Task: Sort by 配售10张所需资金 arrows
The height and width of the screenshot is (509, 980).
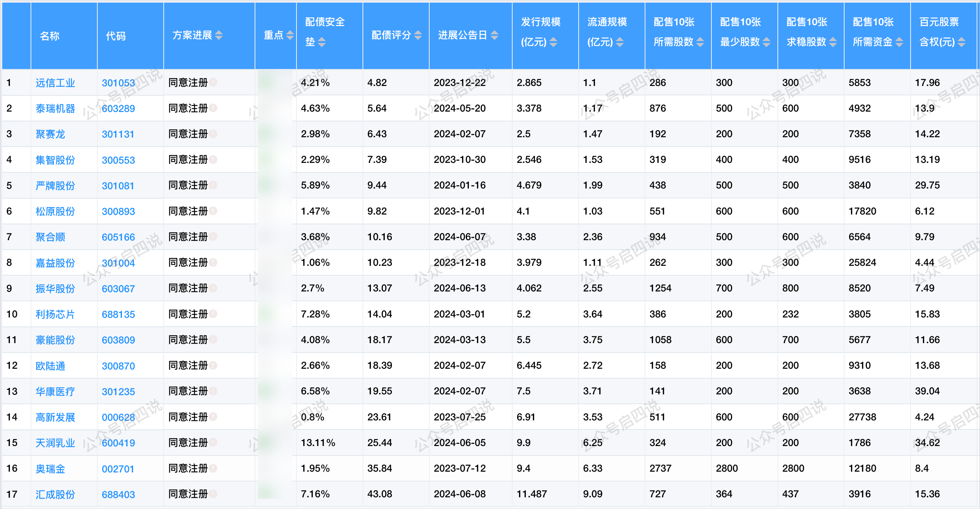Action: (x=899, y=42)
